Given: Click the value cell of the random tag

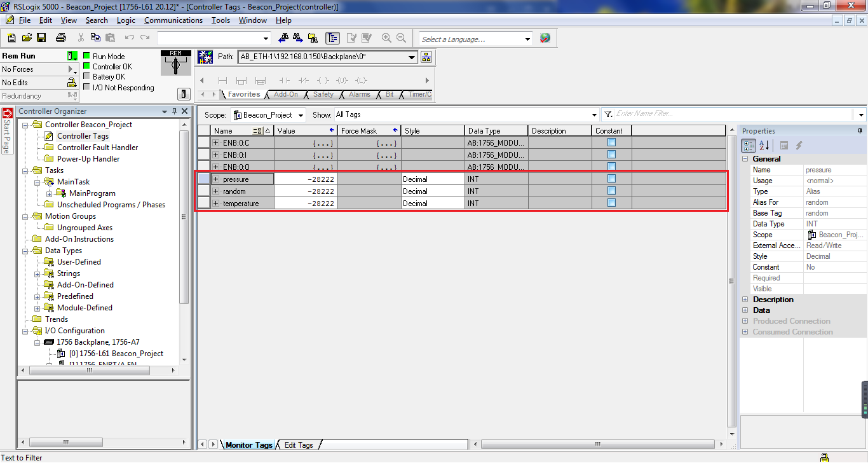Looking at the screenshot, I should [x=306, y=191].
